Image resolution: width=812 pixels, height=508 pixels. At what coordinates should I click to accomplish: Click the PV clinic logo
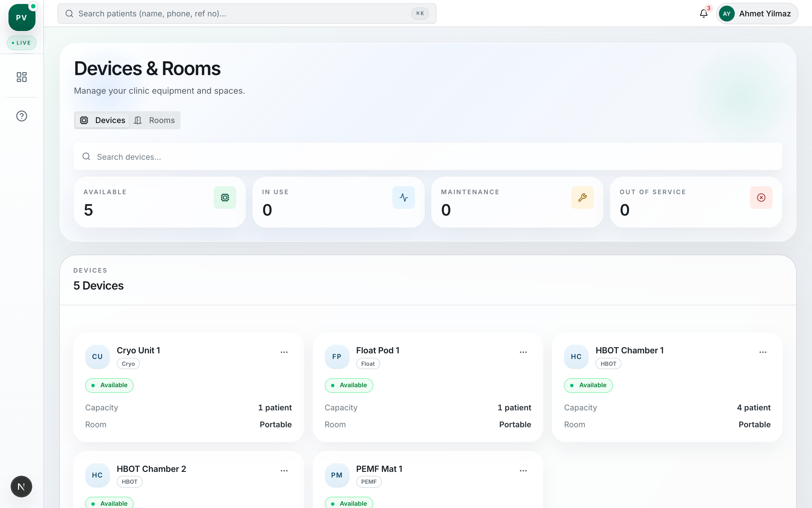[x=22, y=17]
